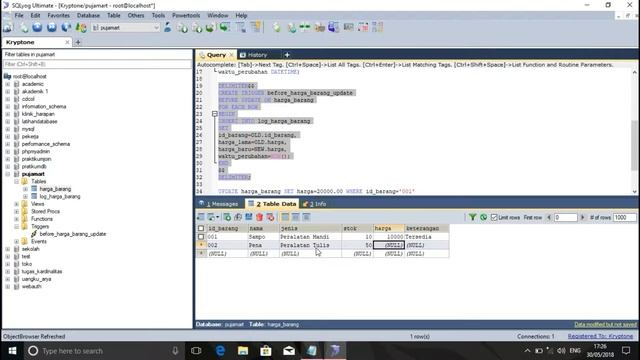Open File Explorer from taskbar
Screen dimensions: 640x360
[243, 351]
